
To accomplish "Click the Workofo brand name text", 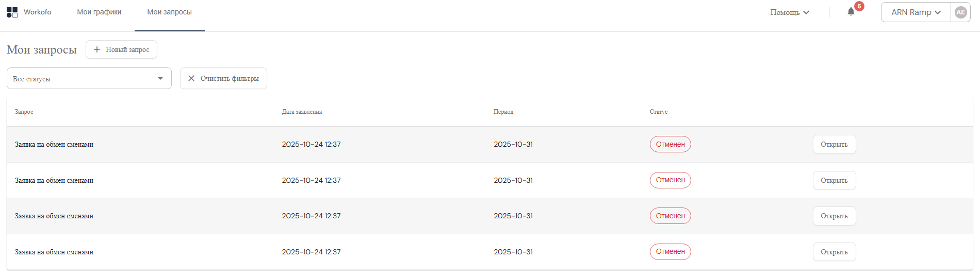I will 38,12.
